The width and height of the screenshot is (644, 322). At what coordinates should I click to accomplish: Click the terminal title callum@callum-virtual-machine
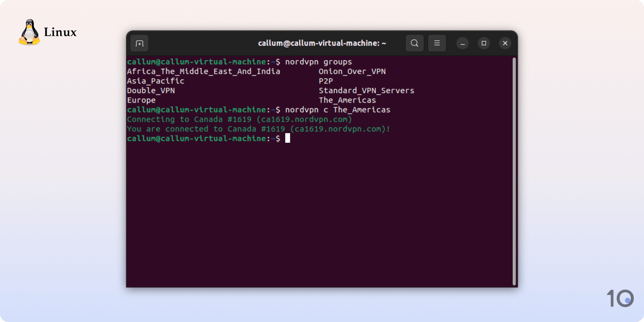click(x=322, y=43)
